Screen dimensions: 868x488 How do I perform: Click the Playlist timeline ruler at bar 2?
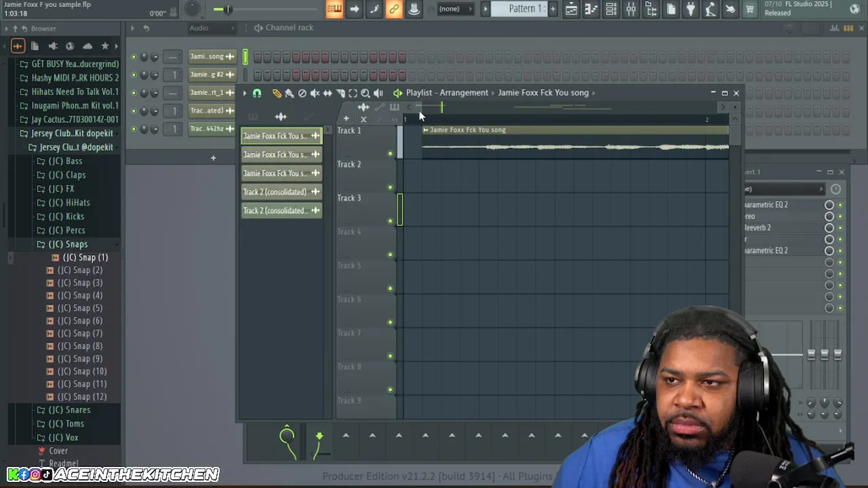point(707,120)
